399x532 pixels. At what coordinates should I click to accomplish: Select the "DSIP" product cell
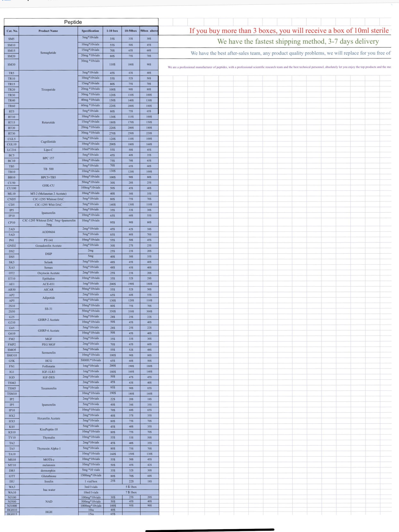pyautogui.click(x=48, y=254)
